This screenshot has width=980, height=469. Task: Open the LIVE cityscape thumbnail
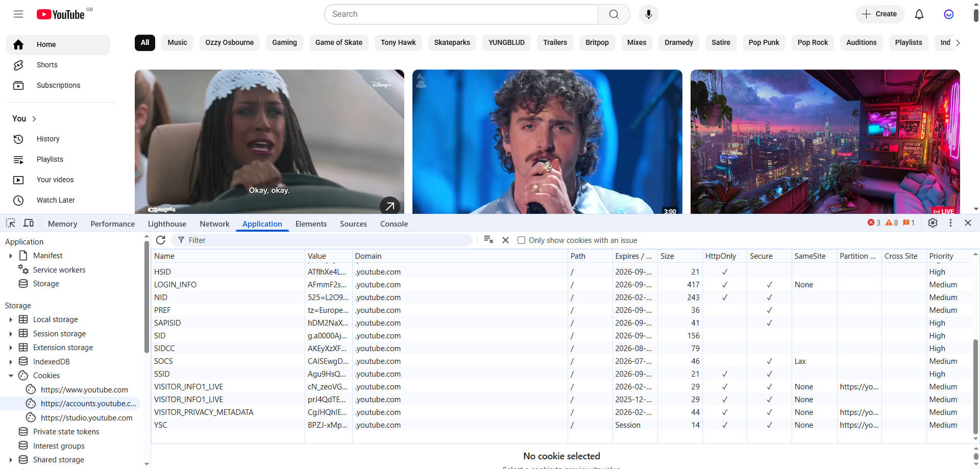tap(825, 142)
